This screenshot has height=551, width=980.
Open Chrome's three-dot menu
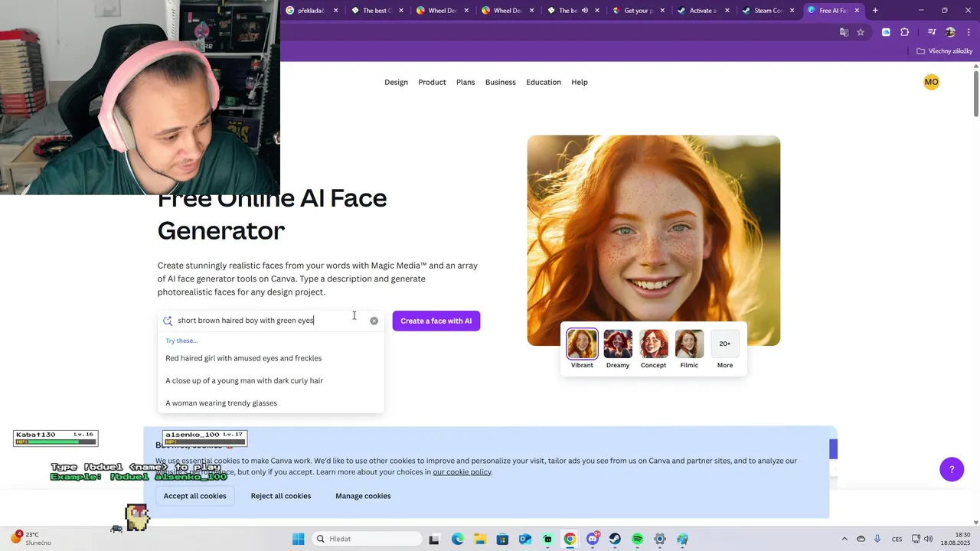[x=968, y=32]
